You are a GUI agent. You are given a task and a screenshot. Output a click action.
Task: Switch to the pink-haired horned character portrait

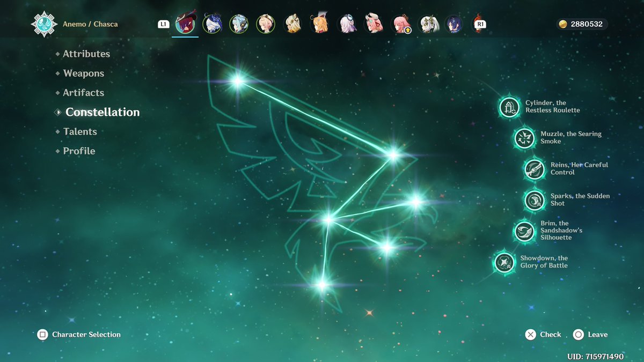(373, 24)
